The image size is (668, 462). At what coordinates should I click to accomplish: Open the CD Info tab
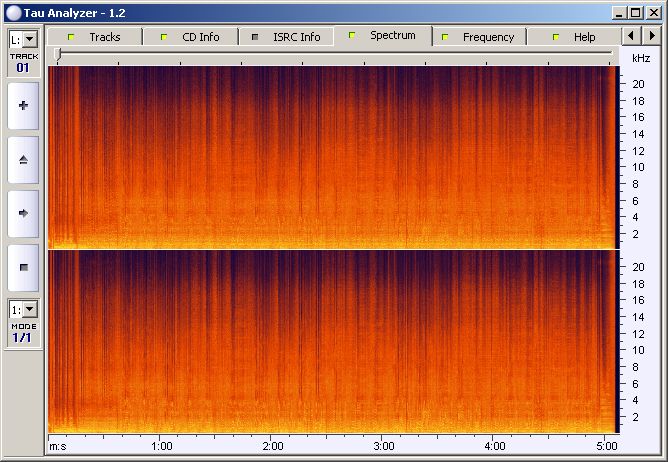click(x=191, y=37)
